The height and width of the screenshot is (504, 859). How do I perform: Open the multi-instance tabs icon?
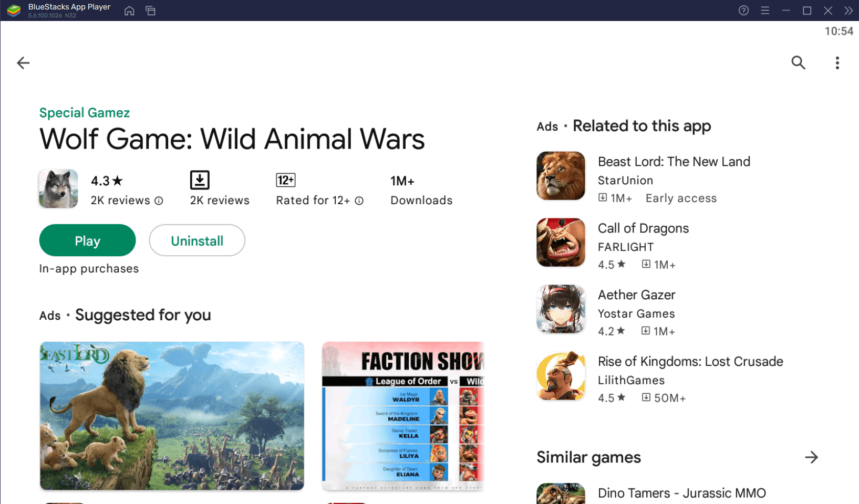coord(150,10)
